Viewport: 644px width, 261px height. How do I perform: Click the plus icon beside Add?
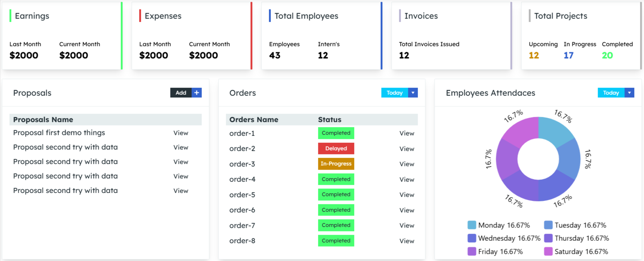pyautogui.click(x=197, y=93)
